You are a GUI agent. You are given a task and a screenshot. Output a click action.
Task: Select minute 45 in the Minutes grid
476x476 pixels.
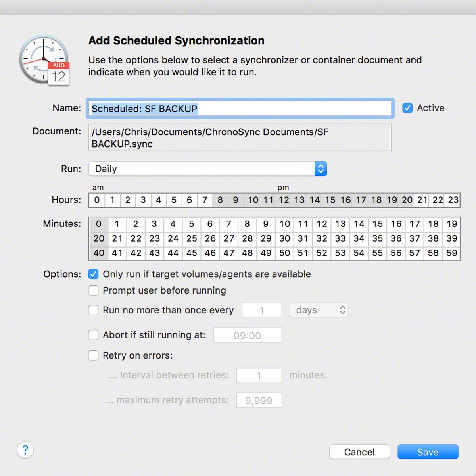click(x=192, y=253)
